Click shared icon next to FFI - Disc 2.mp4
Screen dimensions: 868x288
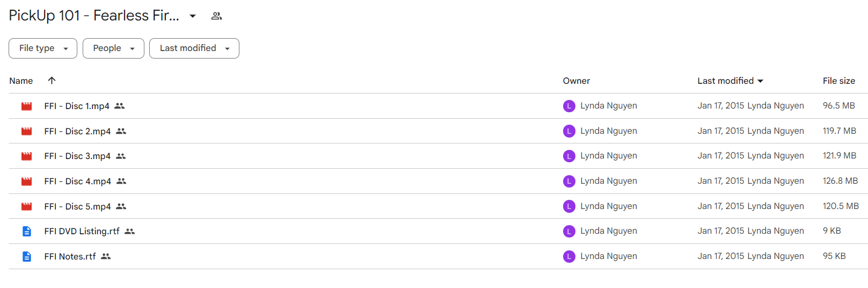coord(121,131)
